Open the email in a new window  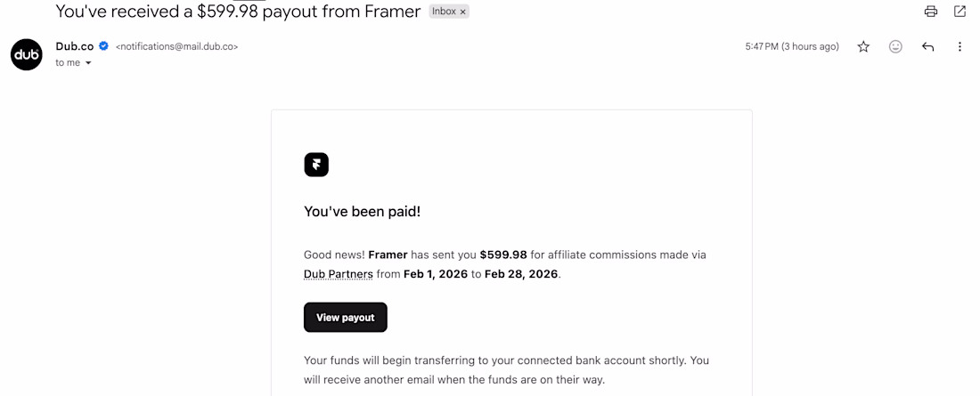(x=960, y=12)
